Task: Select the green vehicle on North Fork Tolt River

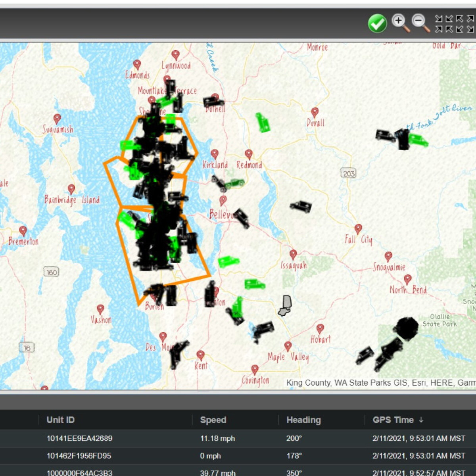Action: [418, 140]
